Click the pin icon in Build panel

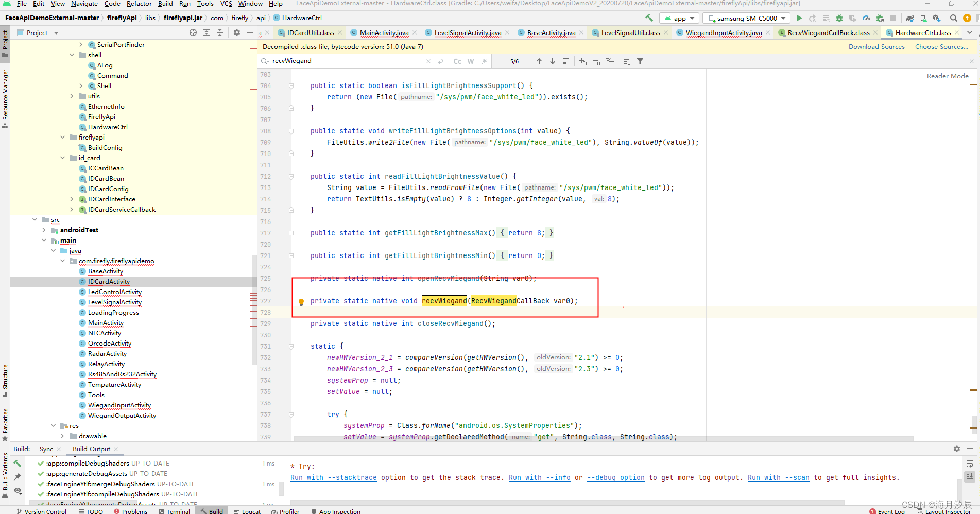(x=18, y=477)
